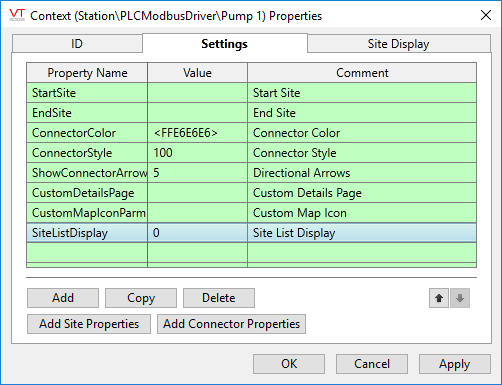Click the ConnectorStyle value cell showing 100
Screen dimensions: 502x385
pos(197,153)
